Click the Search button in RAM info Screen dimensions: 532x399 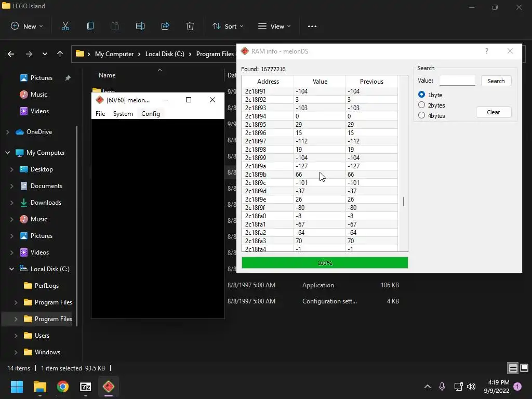pyautogui.click(x=496, y=81)
